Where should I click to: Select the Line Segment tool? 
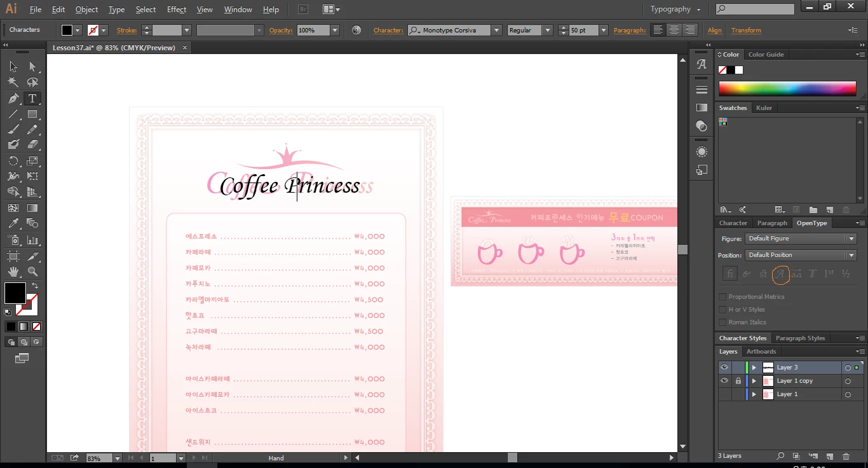[x=13, y=114]
